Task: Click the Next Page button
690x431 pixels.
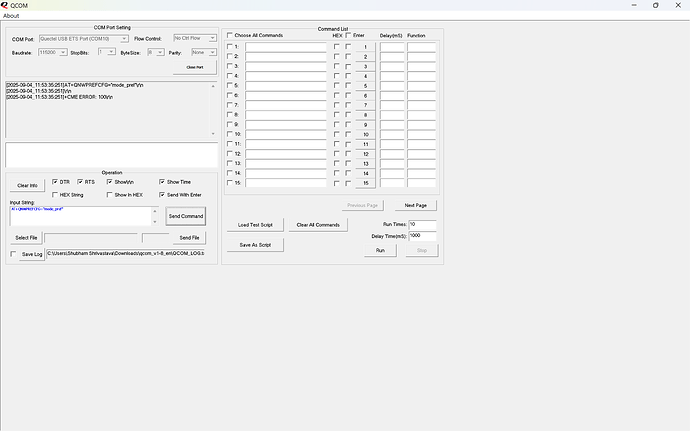Action: (x=415, y=205)
